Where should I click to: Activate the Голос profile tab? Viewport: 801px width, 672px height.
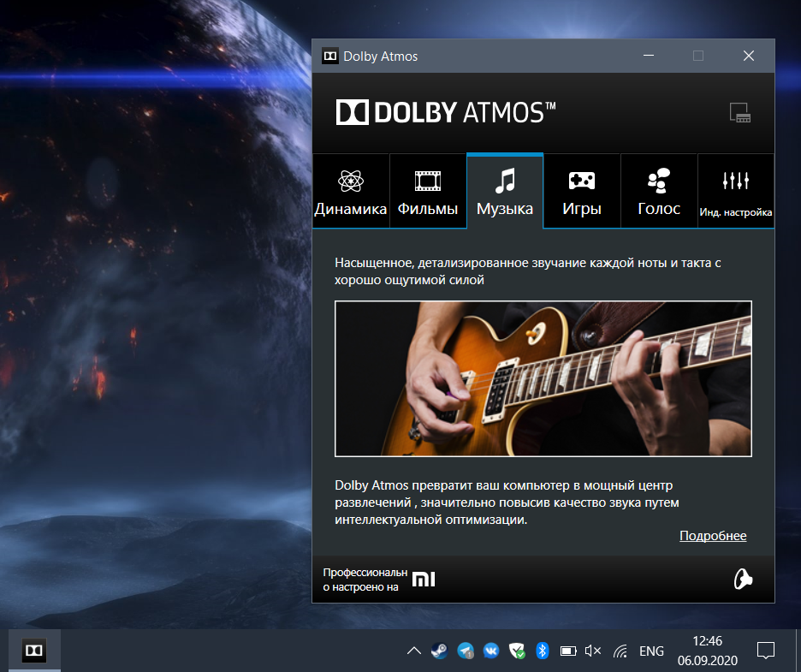[x=659, y=191]
